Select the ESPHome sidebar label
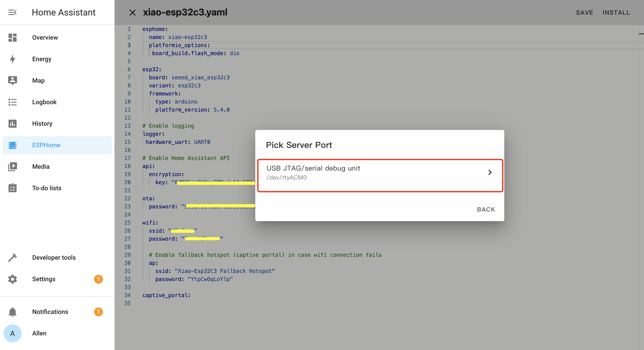The image size is (644, 350). coord(46,145)
